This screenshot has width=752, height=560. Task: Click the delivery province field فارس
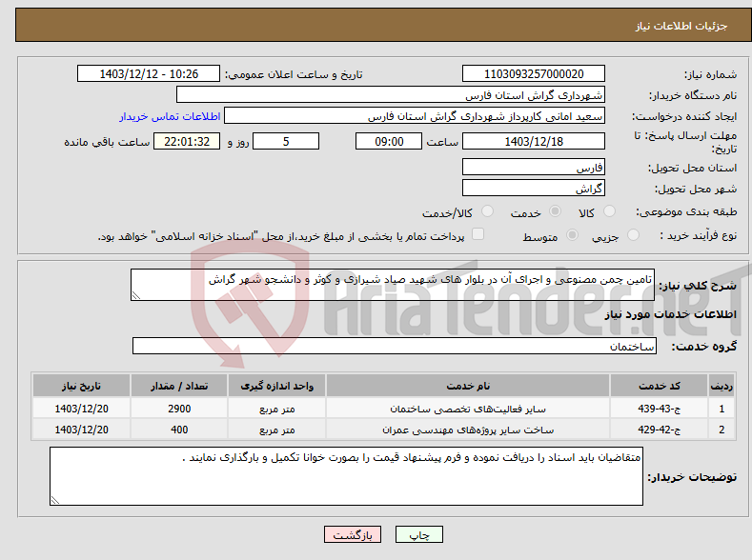click(x=534, y=168)
